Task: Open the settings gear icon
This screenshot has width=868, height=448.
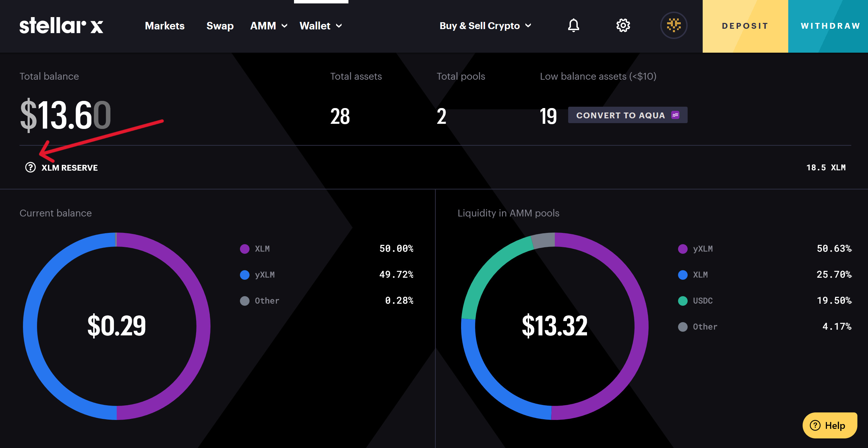Action: [x=623, y=26]
